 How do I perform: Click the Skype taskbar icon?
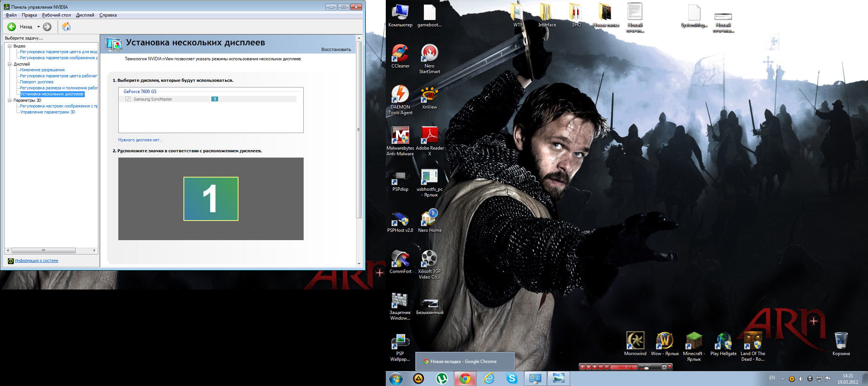[x=512, y=378]
